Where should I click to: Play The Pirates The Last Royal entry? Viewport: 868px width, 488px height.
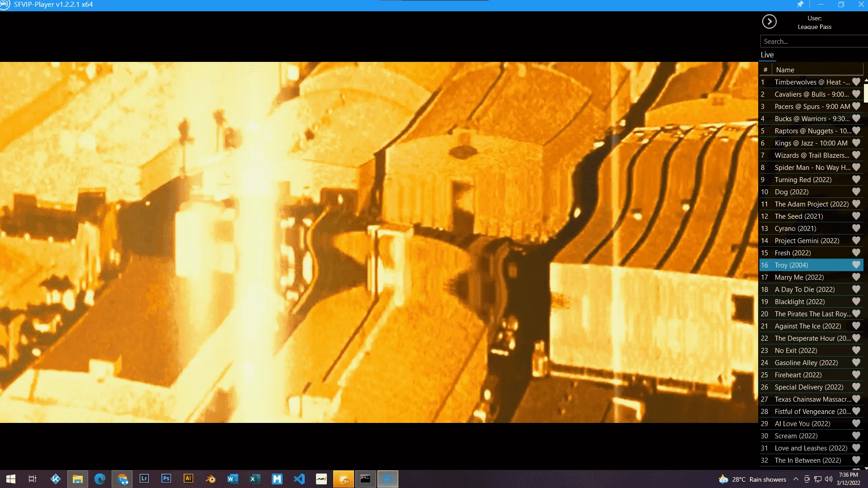click(x=811, y=314)
